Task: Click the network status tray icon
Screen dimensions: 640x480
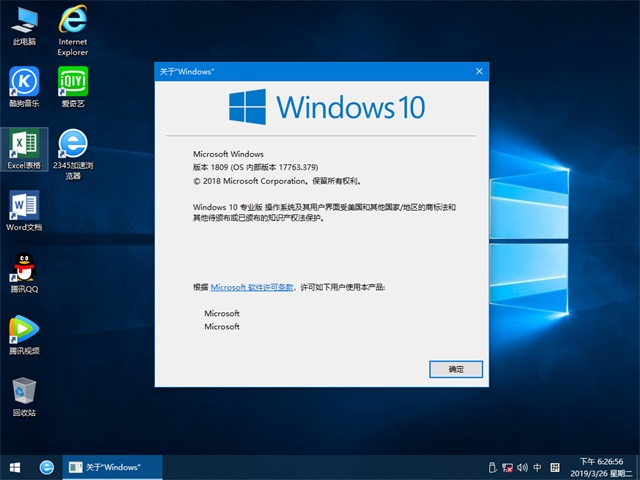Action: tap(508, 467)
